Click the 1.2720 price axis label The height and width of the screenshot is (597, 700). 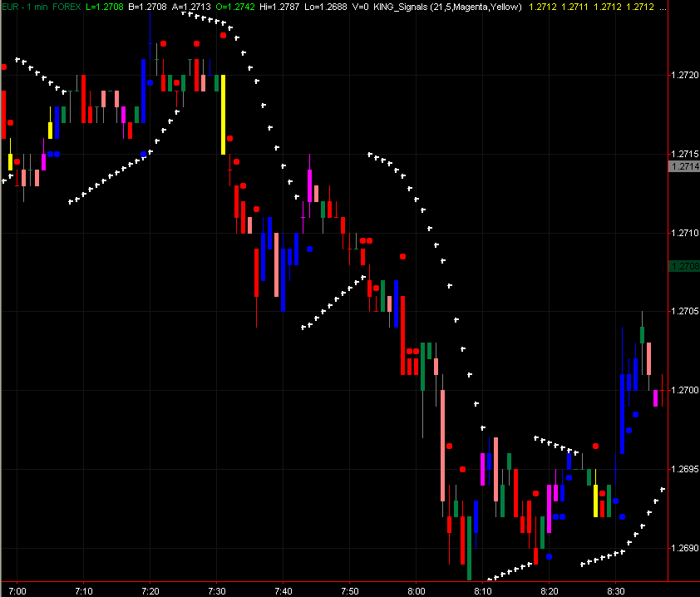pos(685,75)
